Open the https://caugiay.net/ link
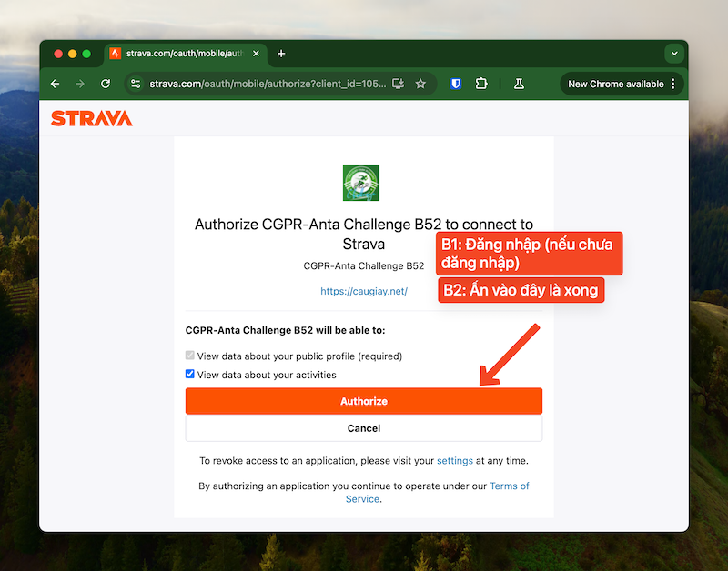This screenshot has width=728, height=571. tap(364, 291)
